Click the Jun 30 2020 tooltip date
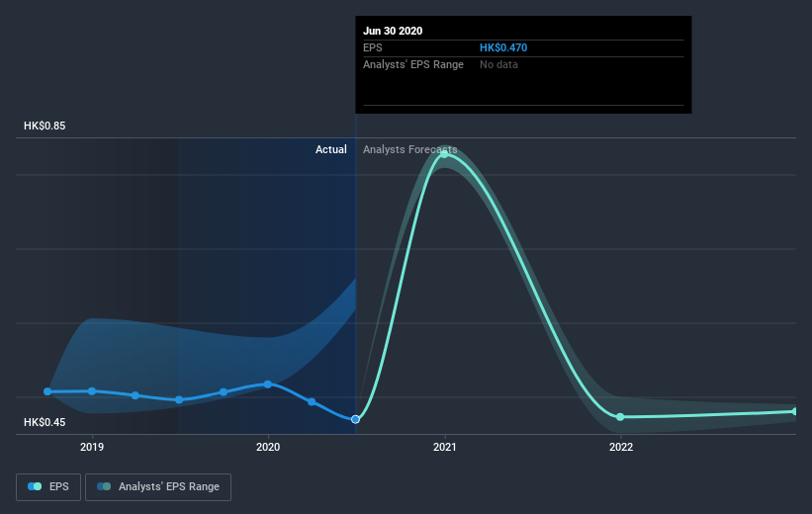Screen dimensions: 812x514 pos(393,31)
